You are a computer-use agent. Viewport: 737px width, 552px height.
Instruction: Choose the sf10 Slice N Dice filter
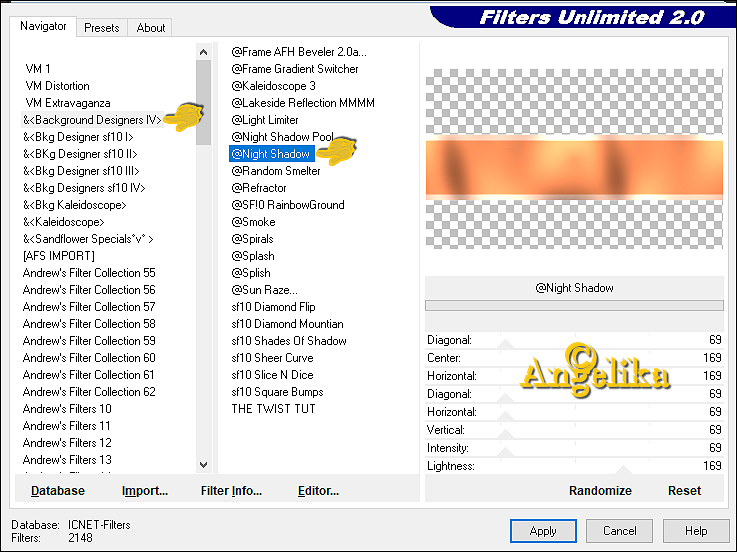(272, 375)
